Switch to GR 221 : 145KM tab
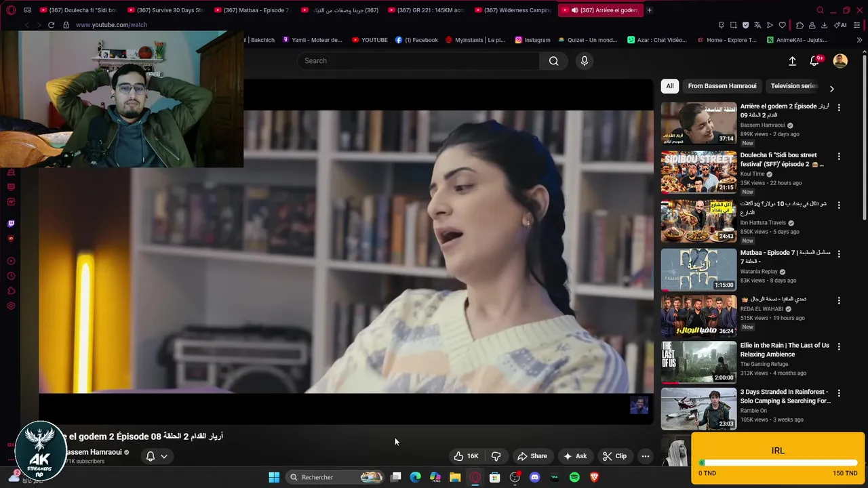 [427, 10]
